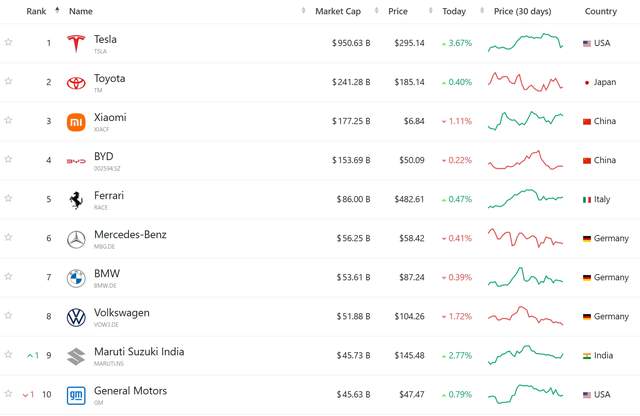This screenshot has height=416, width=640.
Task: Open the Volkswagen company name link
Action: [122, 313]
